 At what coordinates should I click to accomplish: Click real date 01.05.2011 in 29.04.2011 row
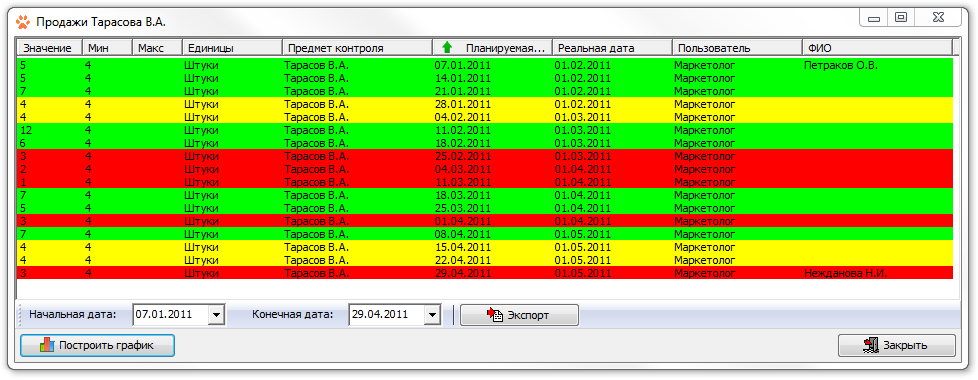pyautogui.click(x=583, y=273)
